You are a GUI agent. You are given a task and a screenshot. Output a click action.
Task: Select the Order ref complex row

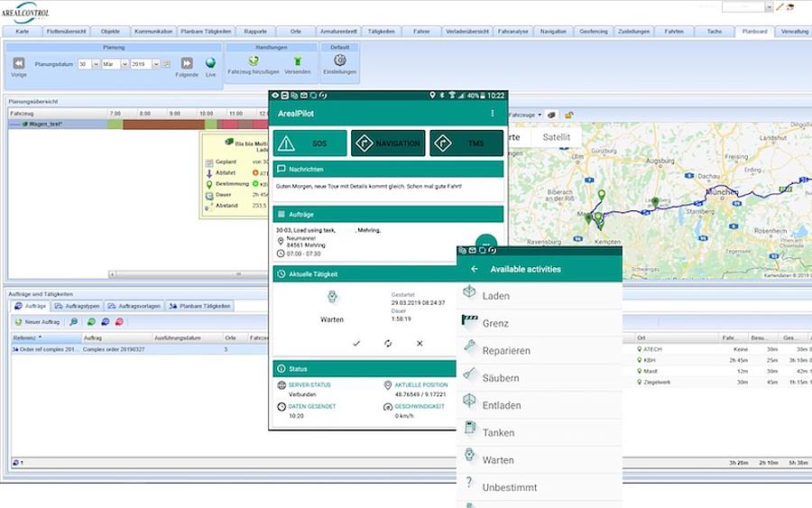coord(140,349)
